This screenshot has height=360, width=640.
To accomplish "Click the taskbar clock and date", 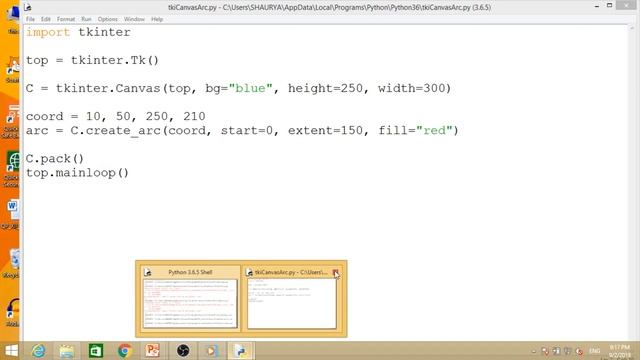I will (x=620, y=351).
